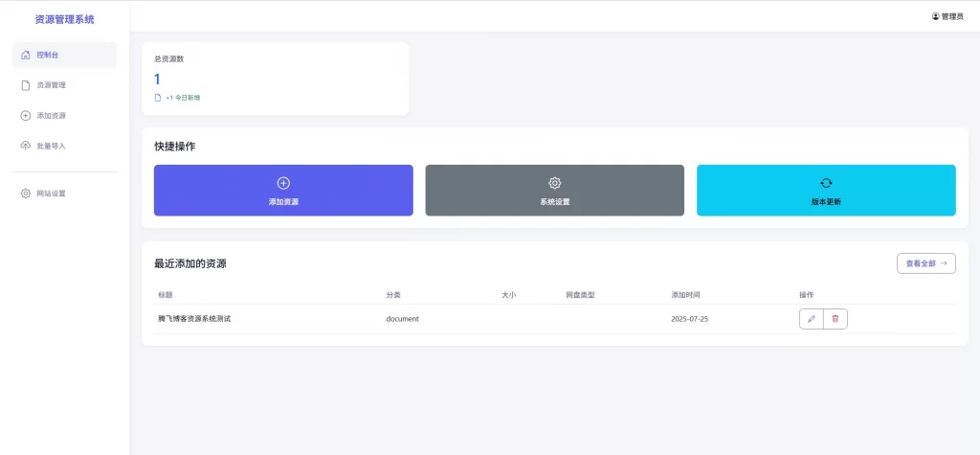This screenshot has height=455, width=980.
Task: Click the 分类 column header
Action: [x=393, y=295]
